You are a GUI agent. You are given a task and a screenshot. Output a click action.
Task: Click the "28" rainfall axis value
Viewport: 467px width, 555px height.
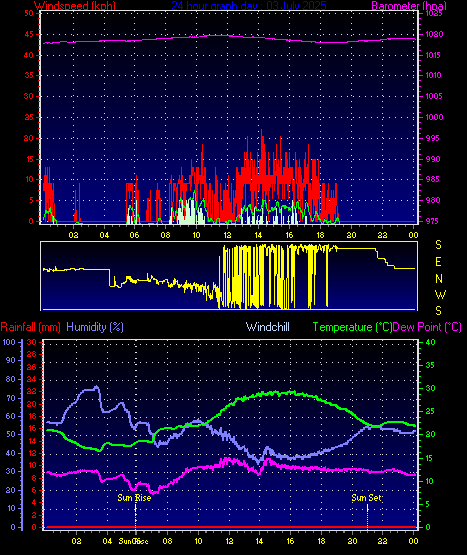click(x=32, y=355)
